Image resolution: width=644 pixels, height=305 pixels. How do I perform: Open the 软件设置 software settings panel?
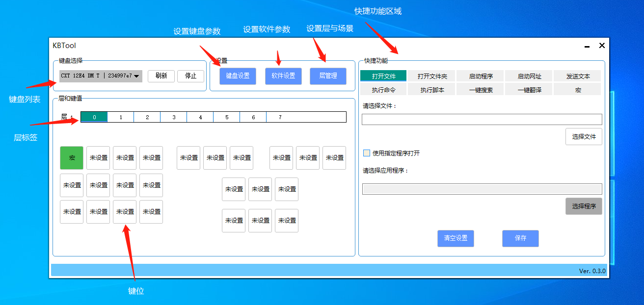283,76
